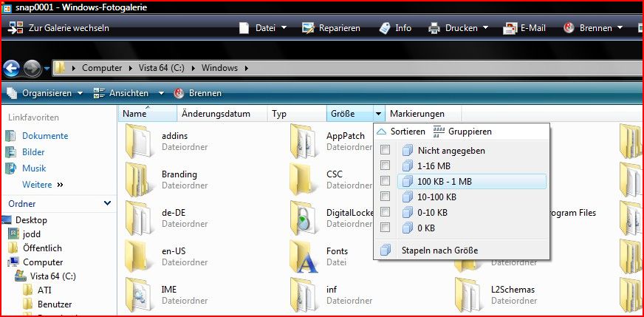Select Desktop in folder tree
The image size is (644, 317).
(x=31, y=220)
